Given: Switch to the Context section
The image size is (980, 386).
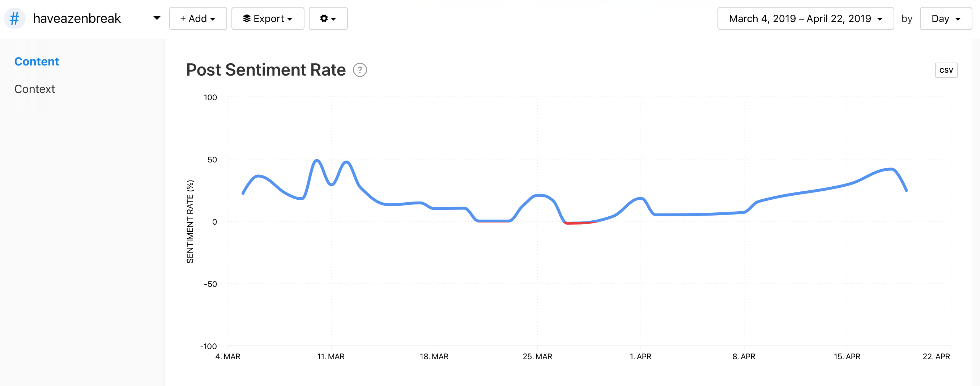Looking at the screenshot, I should pyautogui.click(x=35, y=89).
